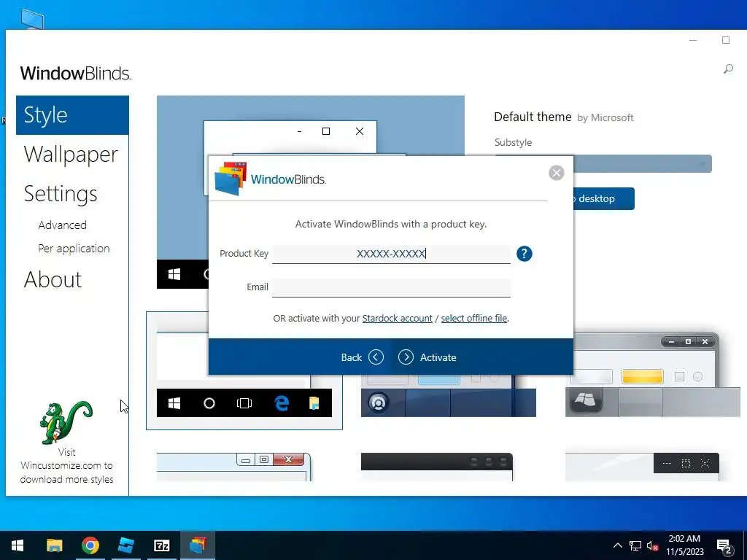Click the desktop icon behind WindowBlinds
This screenshot has width=747, height=560.
pos(32,19)
